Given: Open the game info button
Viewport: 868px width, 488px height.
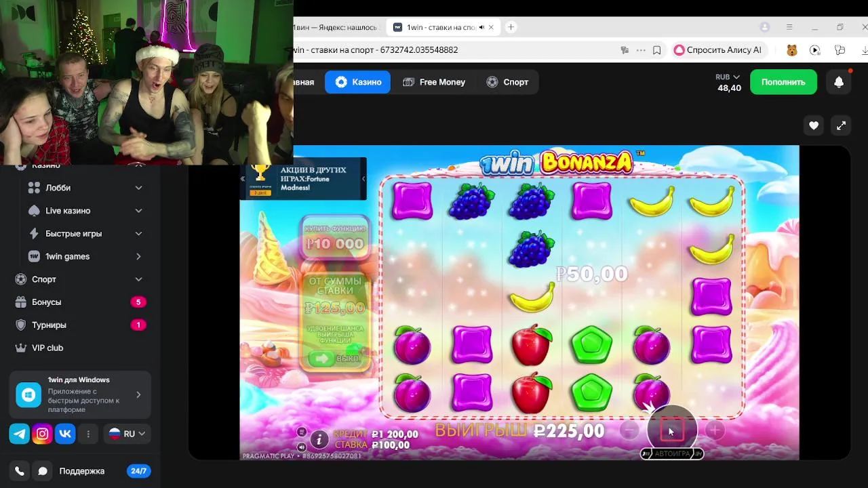Looking at the screenshot, I should [x=319, y=439].
